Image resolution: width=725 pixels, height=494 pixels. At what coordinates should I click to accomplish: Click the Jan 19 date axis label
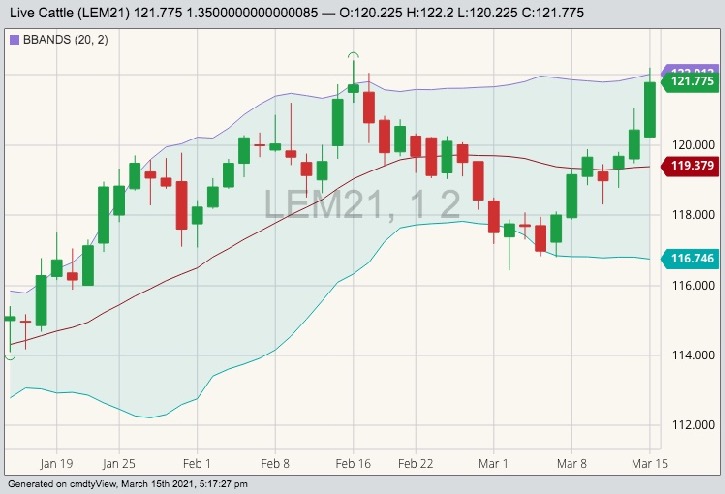click(56, 463)
